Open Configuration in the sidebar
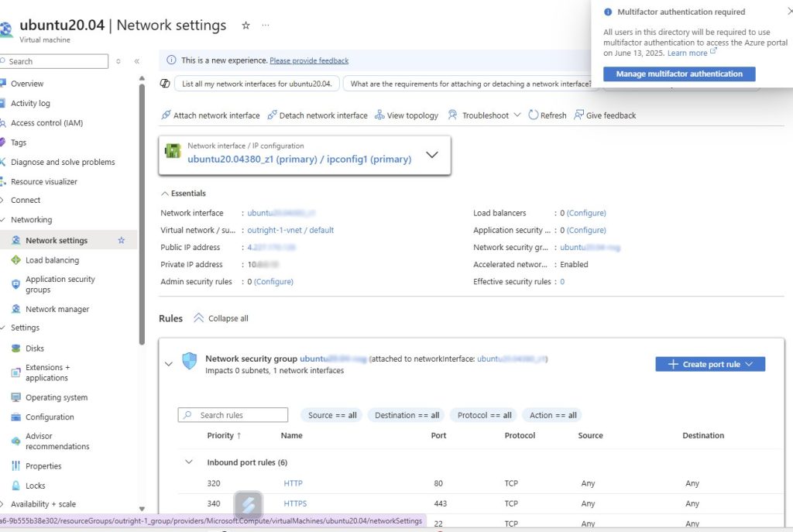793x532 pixels. (x=50, y=417)
